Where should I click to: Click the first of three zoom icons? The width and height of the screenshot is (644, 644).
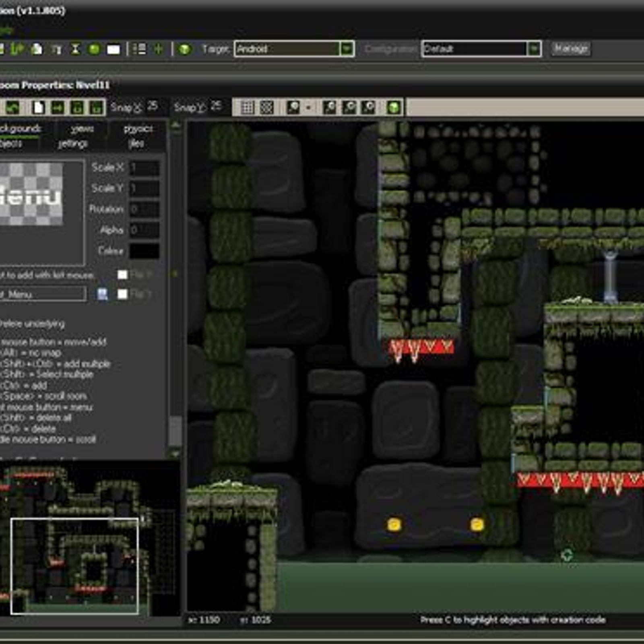tap(329, 107)
